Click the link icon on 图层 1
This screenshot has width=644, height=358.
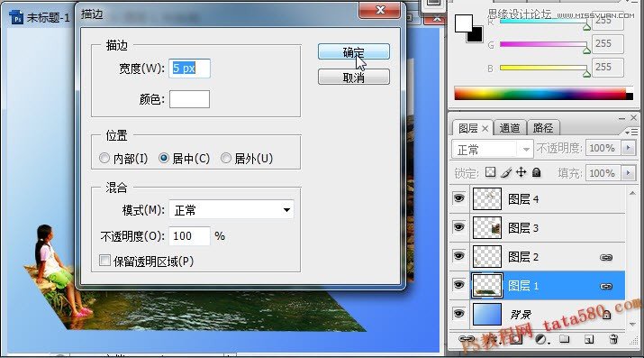tap(606, 286)
